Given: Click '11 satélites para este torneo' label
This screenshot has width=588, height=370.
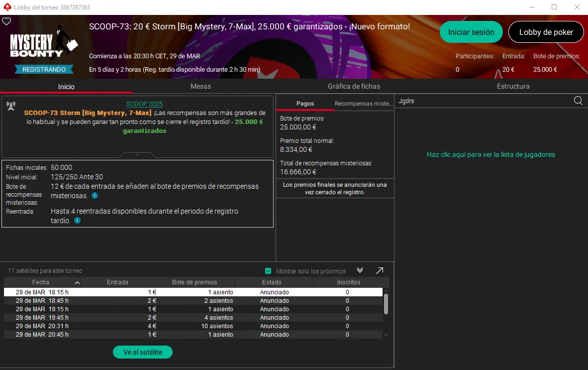Looking at the screenshot, I should pyautogui.click(x=45, y=270).
